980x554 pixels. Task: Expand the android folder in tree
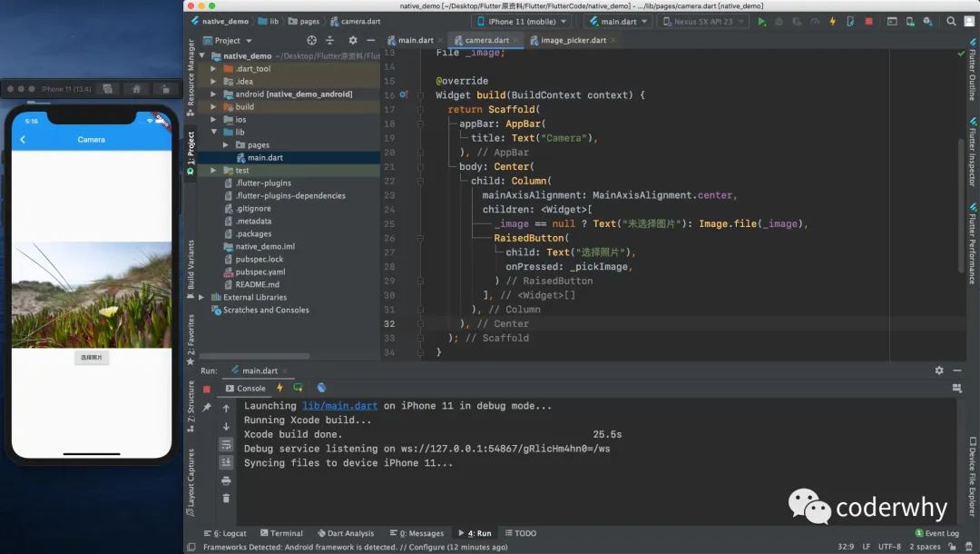click(214, 94)
